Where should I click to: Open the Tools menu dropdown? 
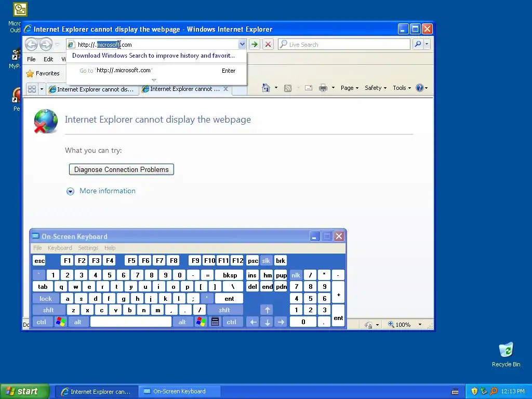click(402, 88)
